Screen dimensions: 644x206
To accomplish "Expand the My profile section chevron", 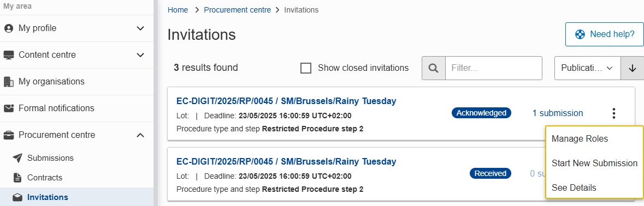I will pos(140,28).
